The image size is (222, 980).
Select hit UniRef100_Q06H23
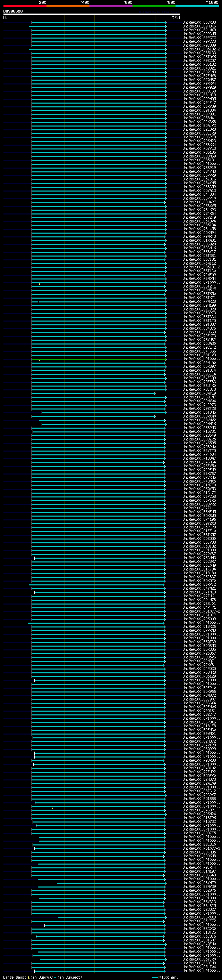pyautogui.click(x=199, y=141)
